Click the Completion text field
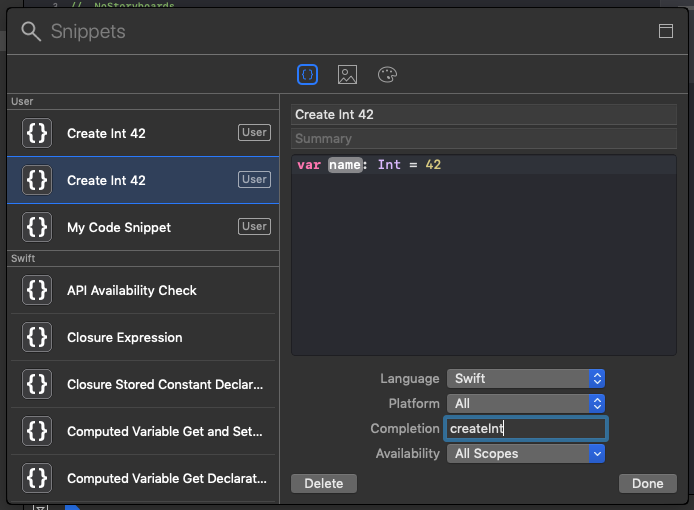The width and height of the screenshot is (694, 510). [526, 429]
